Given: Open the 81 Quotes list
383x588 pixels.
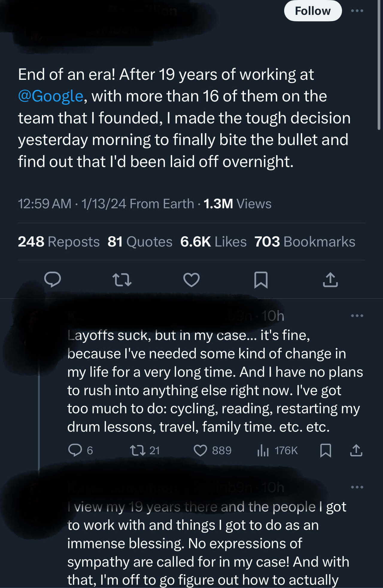Looking at the screenshot, I should [140, 242].
